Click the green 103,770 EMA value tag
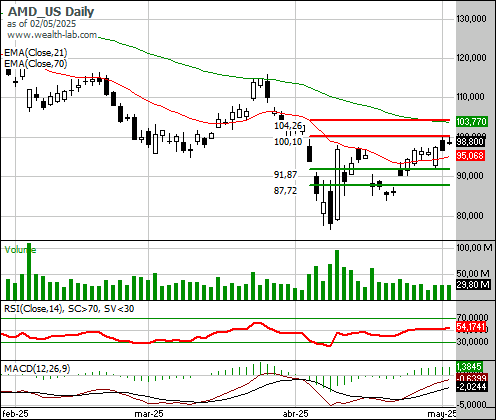 [471, 121]
